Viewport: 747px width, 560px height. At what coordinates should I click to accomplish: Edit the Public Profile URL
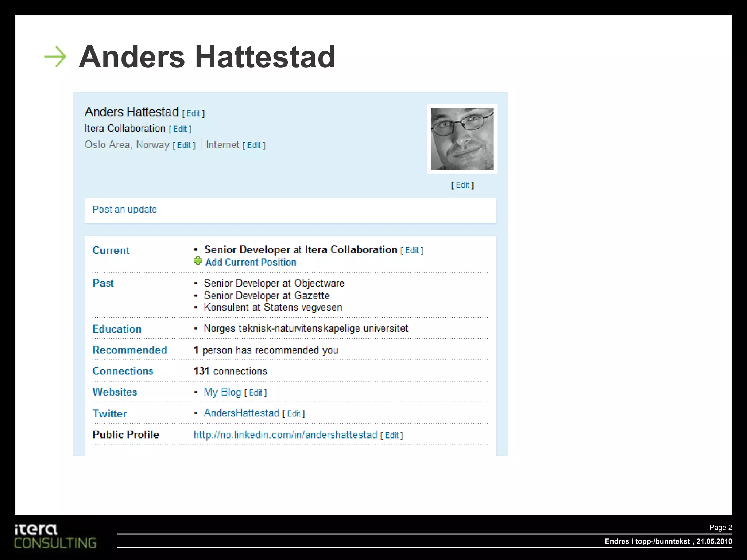pos(392,436)
